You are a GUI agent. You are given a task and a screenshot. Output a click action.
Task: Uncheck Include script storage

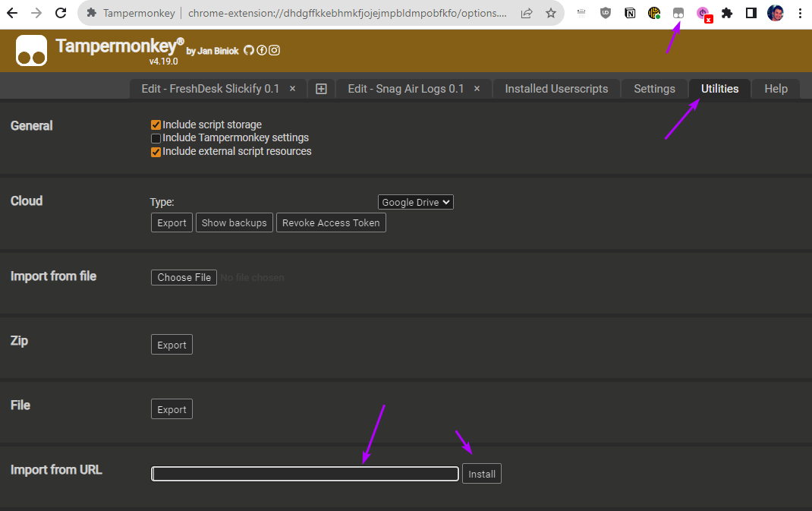click(156, 125)
